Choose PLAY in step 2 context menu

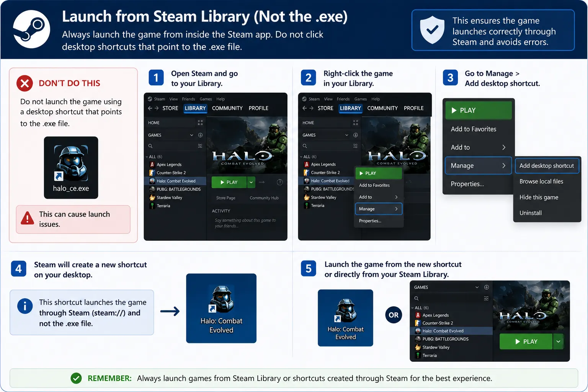tap(378, 173)
